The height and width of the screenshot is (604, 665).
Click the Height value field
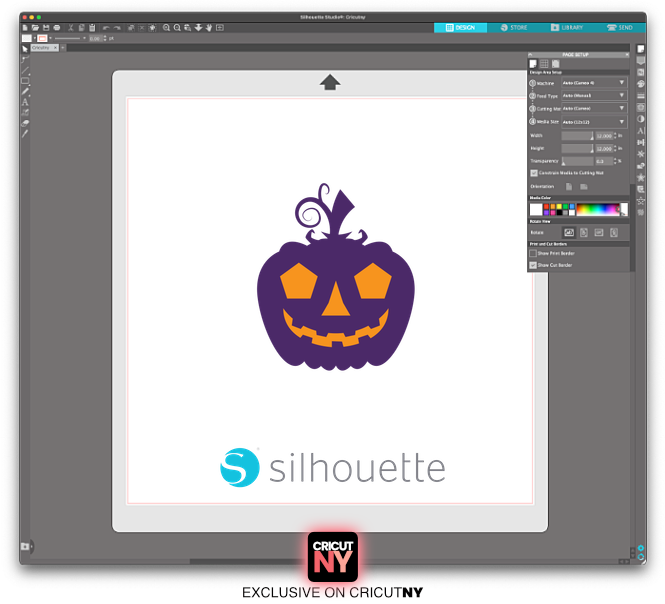[604, 148]
